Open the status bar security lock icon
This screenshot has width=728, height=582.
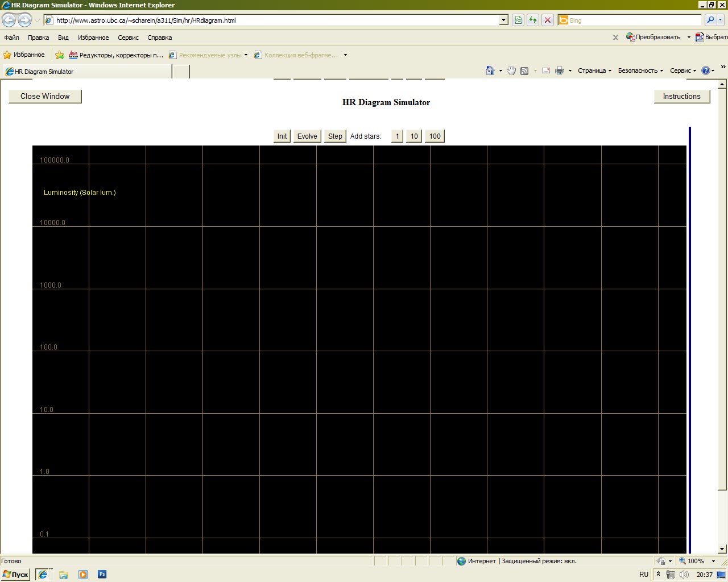coord(661,561)
